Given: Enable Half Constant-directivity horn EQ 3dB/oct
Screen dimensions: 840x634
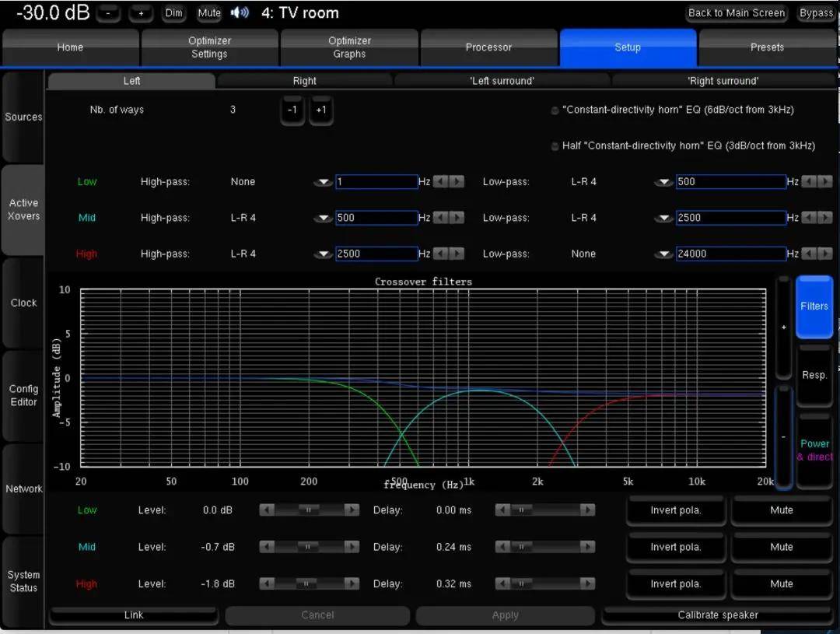Looking at the screenshot, I should pos(555,146).
